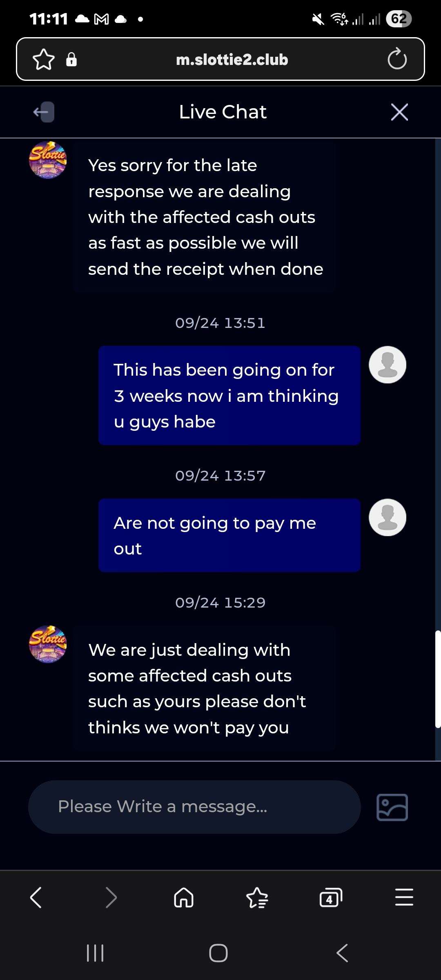Tap the Live Chat back arrow icon

pyautogui.click(x=44, y=112)
